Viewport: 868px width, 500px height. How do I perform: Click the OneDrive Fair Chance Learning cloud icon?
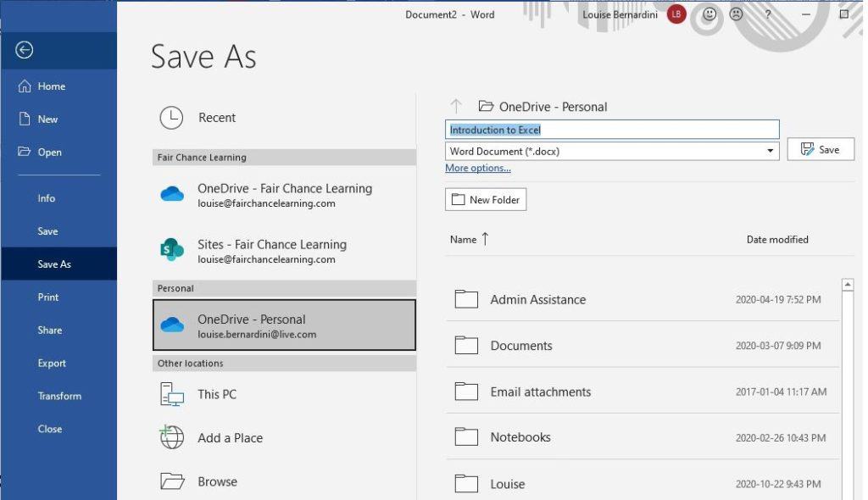(172, 194)
